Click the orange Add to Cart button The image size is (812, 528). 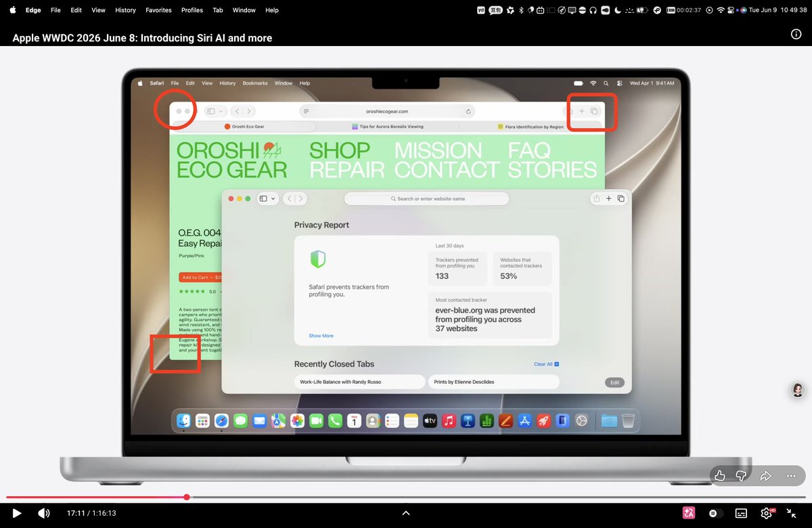point(201,278)
